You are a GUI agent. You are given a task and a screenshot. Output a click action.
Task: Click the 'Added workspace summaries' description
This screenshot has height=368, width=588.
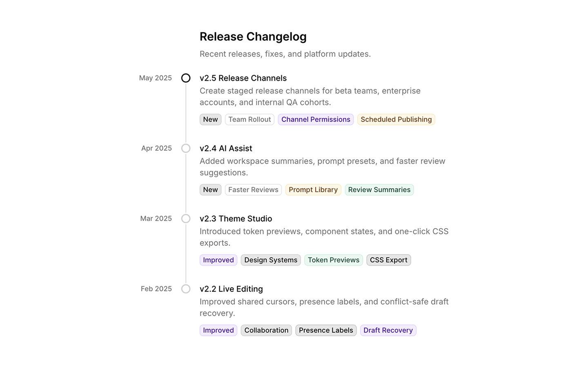coord(323,167)
